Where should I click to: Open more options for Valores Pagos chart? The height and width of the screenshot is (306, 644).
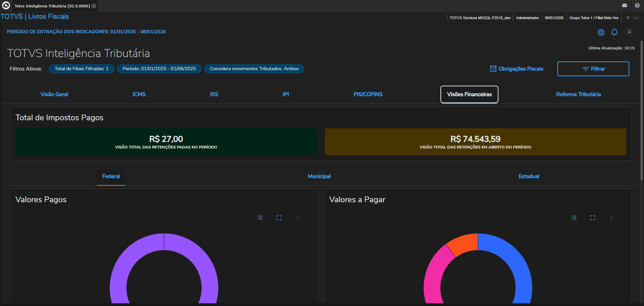point(298,218)
